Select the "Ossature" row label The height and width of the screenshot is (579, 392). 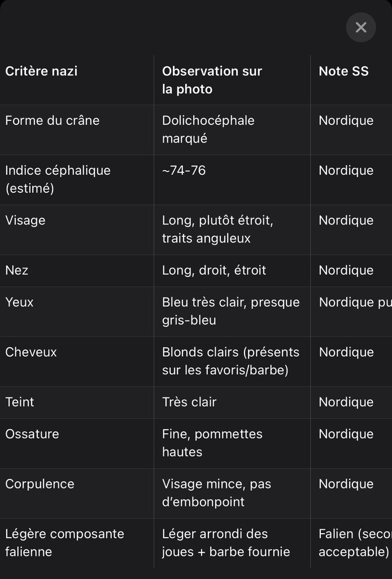[x=32, y=434]
